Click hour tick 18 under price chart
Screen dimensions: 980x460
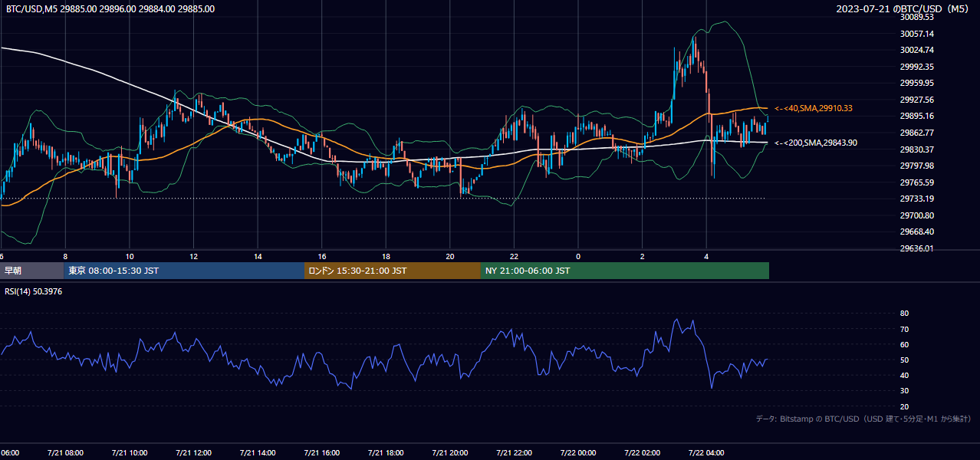point(386,256)
